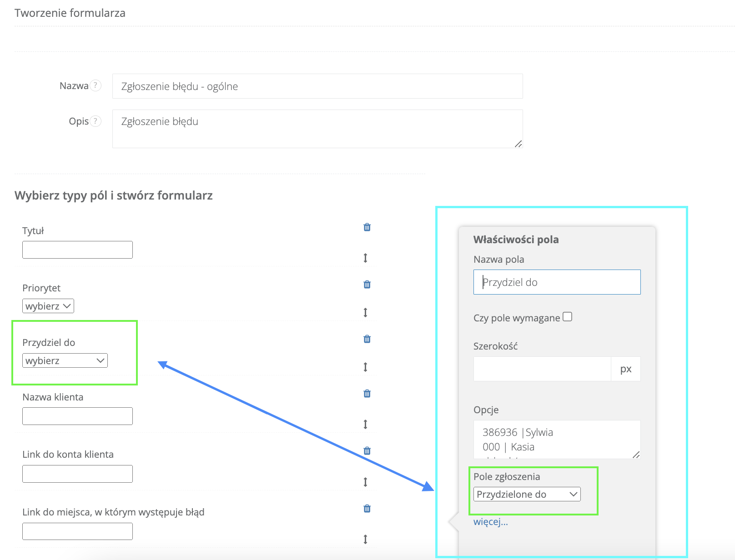Click reorder arrow for Tytuł field
The width and height of the screenshot is (735, 560).
[365, 258]
